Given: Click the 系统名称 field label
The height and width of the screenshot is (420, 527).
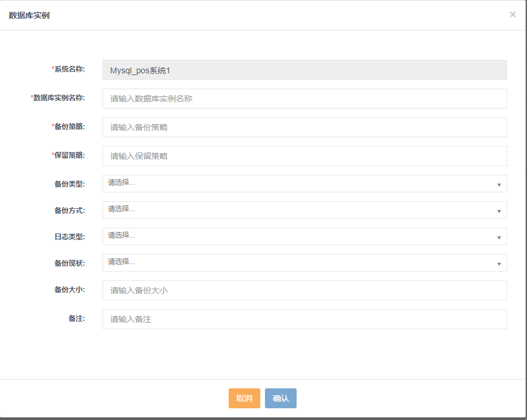Looking at the screenshot, I should (x=69, y=69).
